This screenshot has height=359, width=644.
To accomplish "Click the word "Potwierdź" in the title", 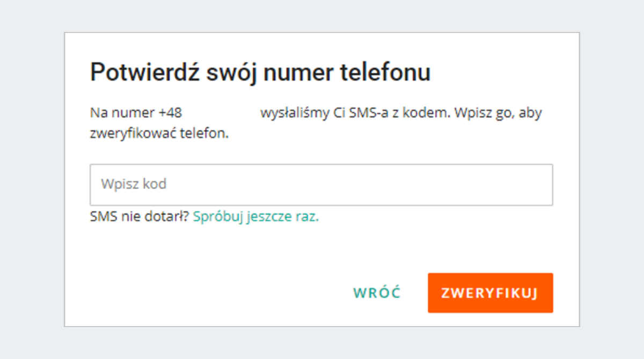I will tap(144, 72).
